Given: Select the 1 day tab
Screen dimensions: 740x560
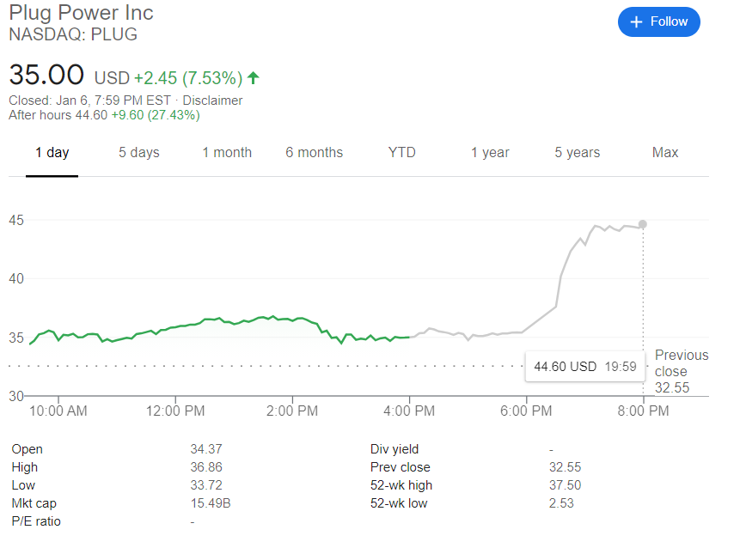Looking at the screenshot, I should [x=52, y=152].
